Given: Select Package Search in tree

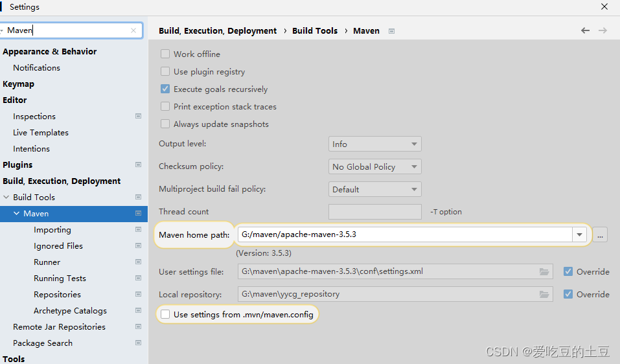Looking at the screenshot, I should point(43,343).
